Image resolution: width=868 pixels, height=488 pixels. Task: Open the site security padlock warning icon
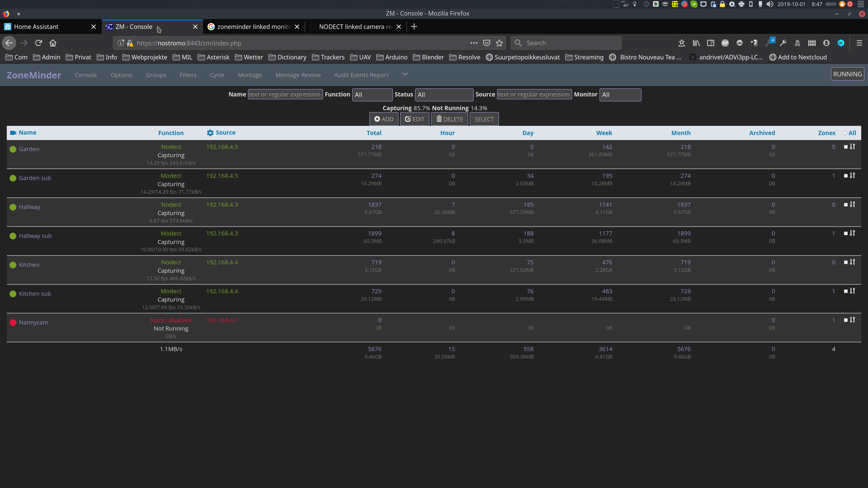130,43
